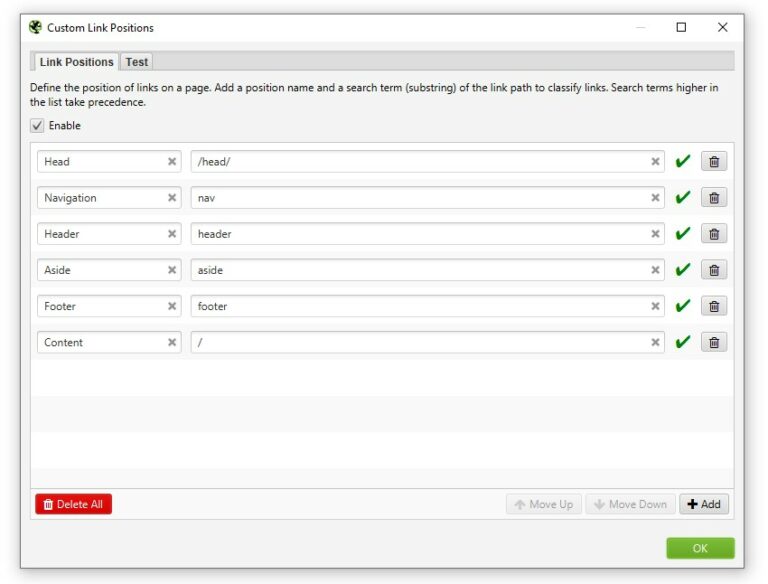This screenshot has width=768, height=584.
Task: Delete the Head row with trash icon
Action: [x=714, y=162]
